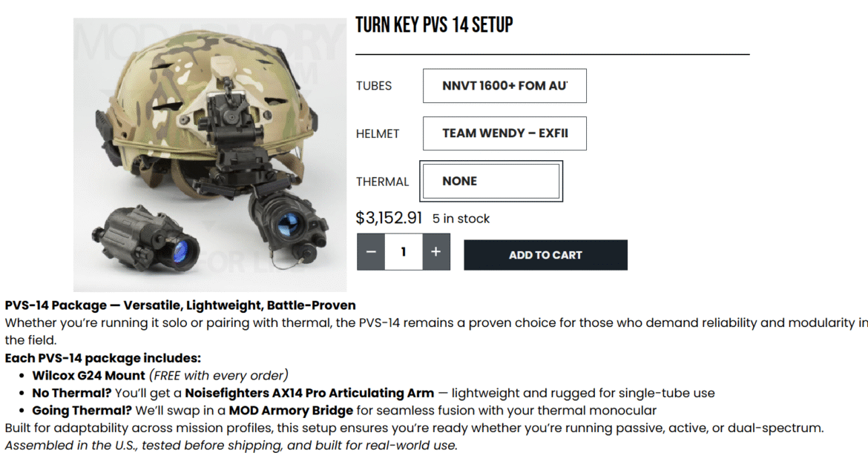Expand the Helmet dropdown showing Team Wendy
The width and height of the screenshot is (868, 467).
(x=504, y=133)
